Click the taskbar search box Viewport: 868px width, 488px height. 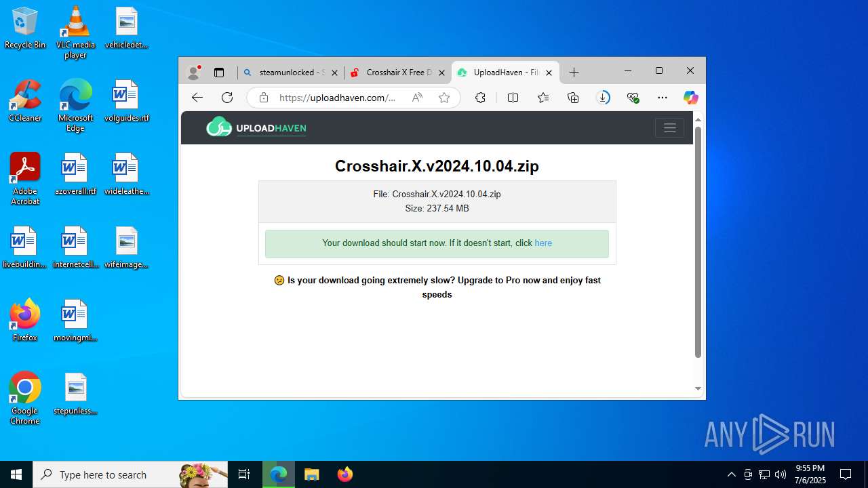click(130, 474)
